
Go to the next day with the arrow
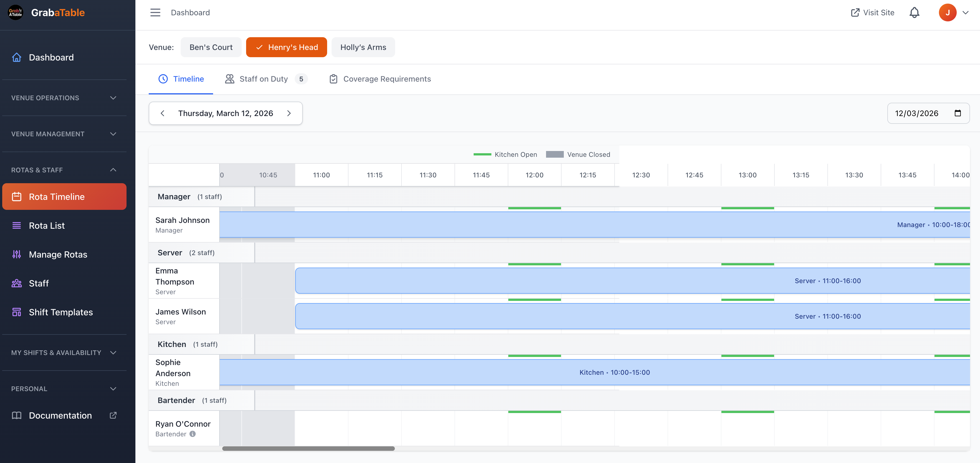[289, 113]
